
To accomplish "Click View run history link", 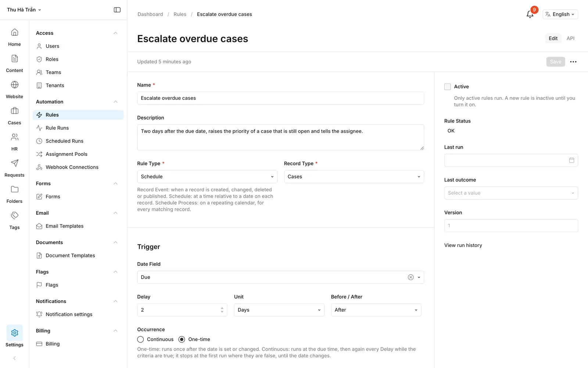I will pos(463,245).
